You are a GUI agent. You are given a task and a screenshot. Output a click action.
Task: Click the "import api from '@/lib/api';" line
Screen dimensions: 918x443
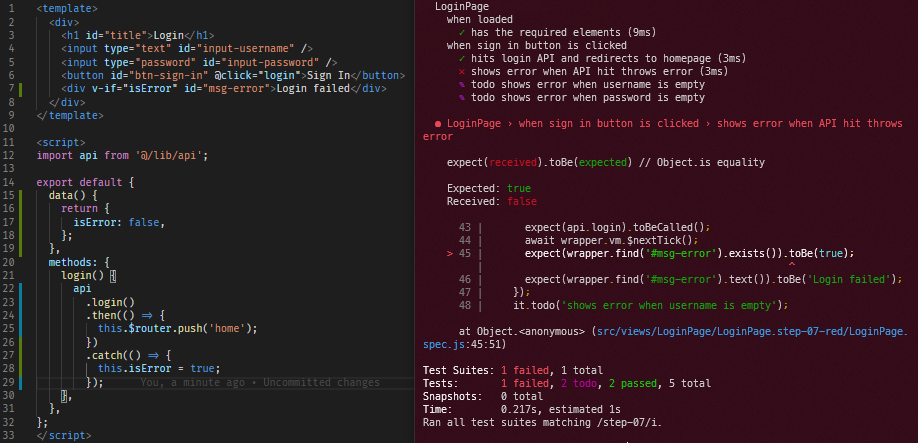coord(122,156)
